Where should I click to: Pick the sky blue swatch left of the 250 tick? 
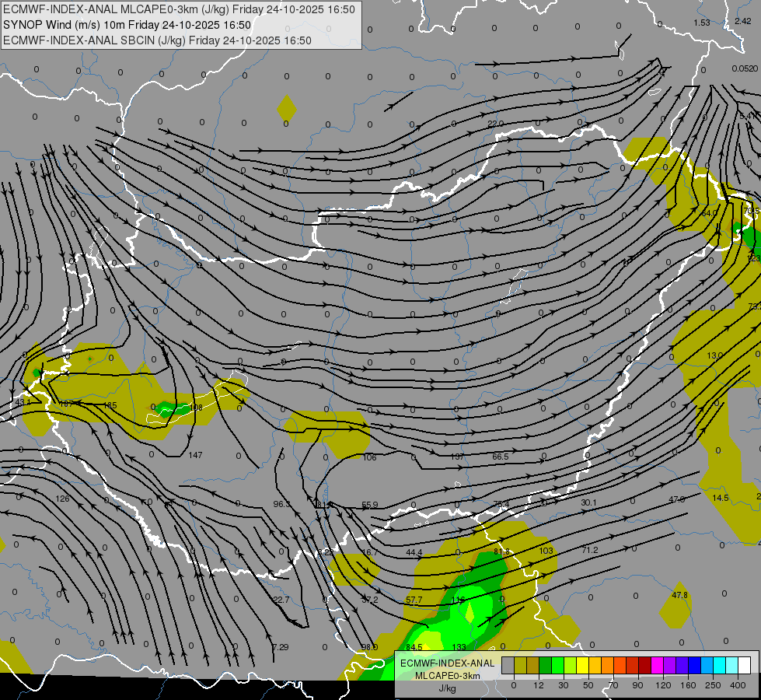click(707, 665)
